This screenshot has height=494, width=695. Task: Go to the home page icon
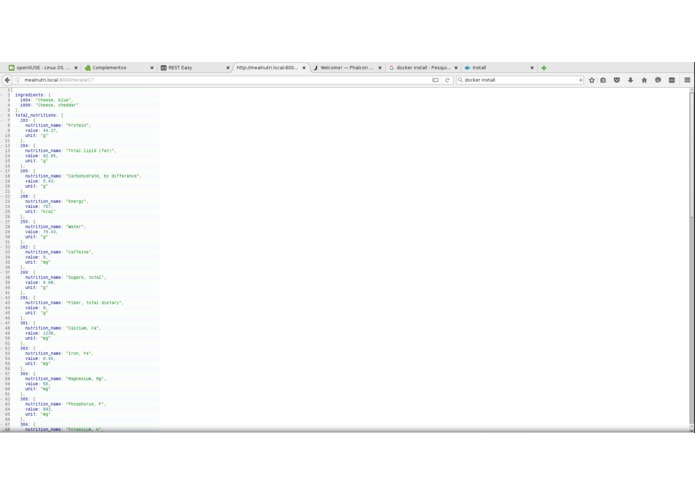point(644,80)
